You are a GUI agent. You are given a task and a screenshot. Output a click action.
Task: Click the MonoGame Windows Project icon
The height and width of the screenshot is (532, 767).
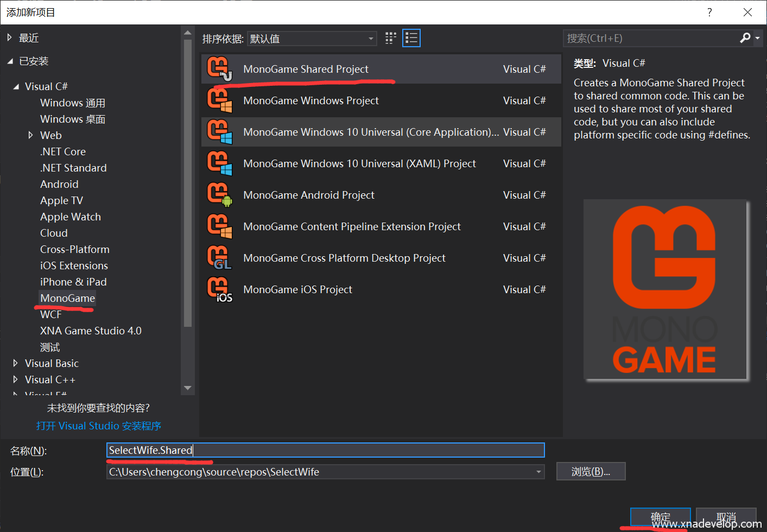[x=219, y=100]
